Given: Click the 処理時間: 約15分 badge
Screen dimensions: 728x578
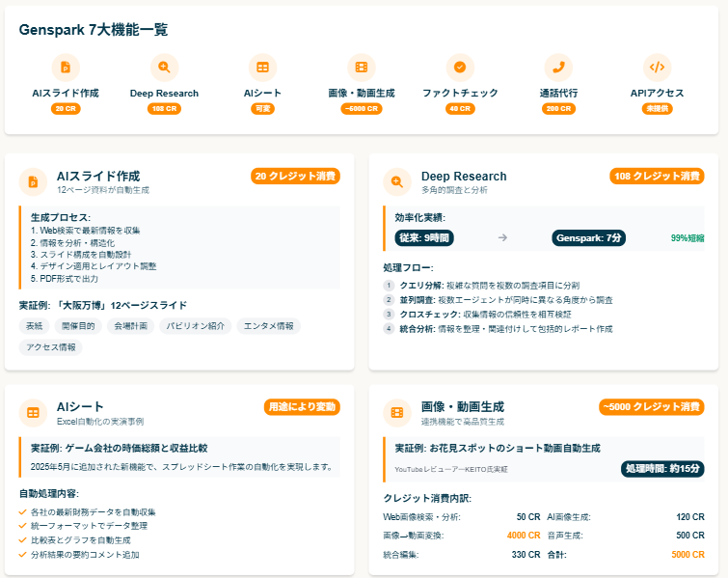Looking at the screenshot, I should pos(662,468).
